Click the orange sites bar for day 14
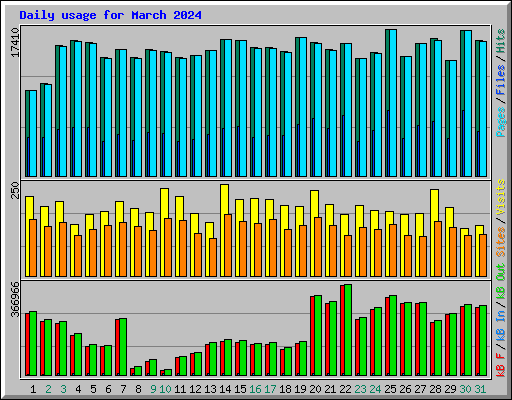This screenshot has width=512, height=400. click(x=228, y=245)
